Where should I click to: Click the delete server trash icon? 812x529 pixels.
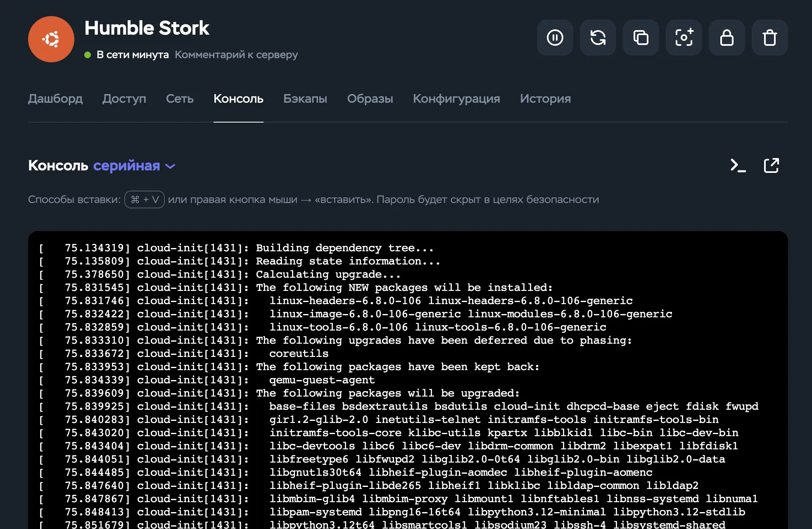[769, 38]
